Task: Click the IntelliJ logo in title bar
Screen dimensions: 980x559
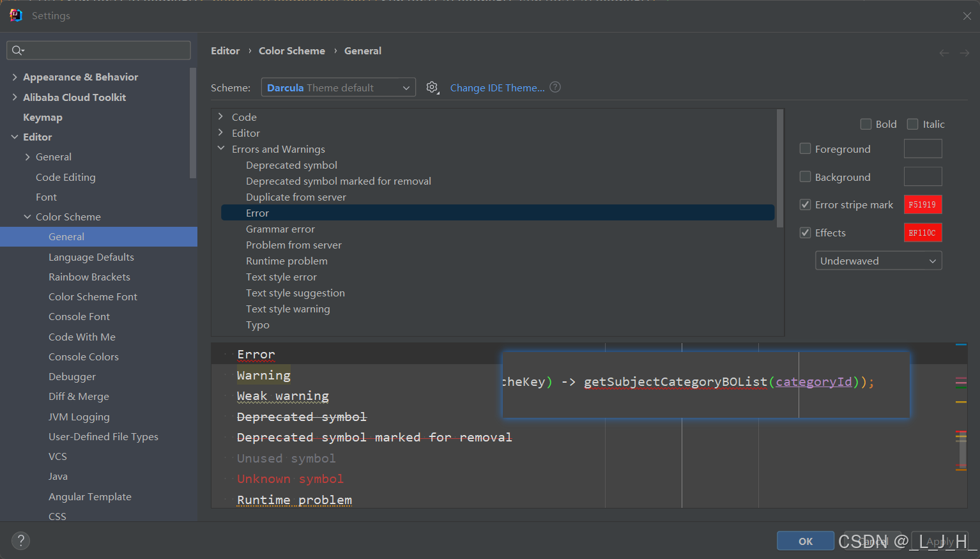Action: pyautogui.click(x=16, y=15)
